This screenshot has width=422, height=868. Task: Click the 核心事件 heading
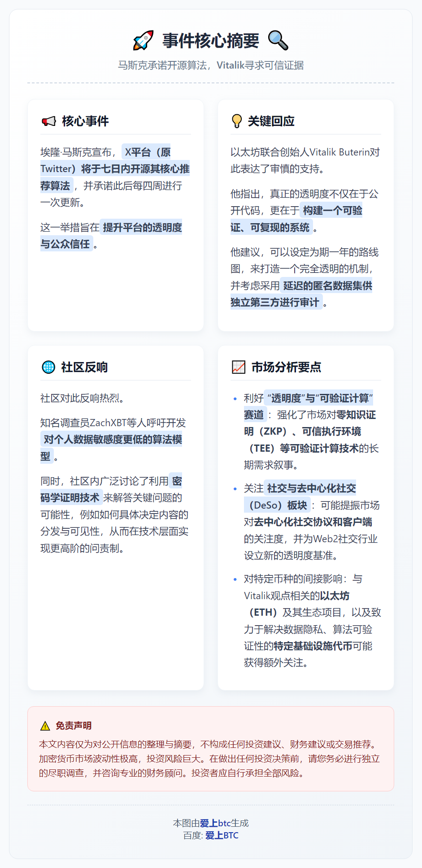(x=85, y=121)
